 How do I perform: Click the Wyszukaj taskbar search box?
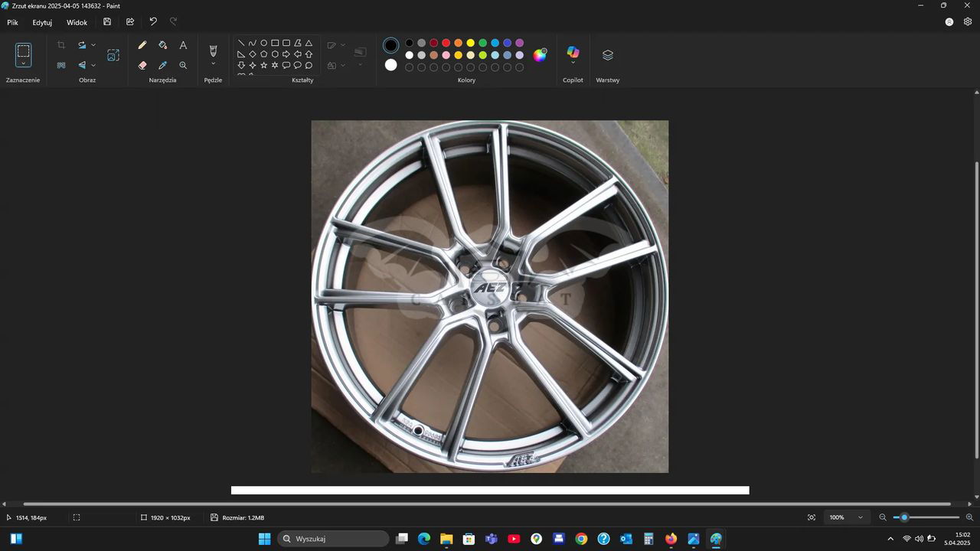tap(333, 539)
